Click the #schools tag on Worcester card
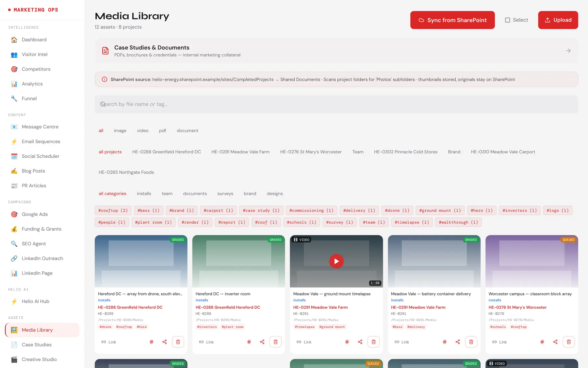588x368 pixels. [x=498, y=327]
